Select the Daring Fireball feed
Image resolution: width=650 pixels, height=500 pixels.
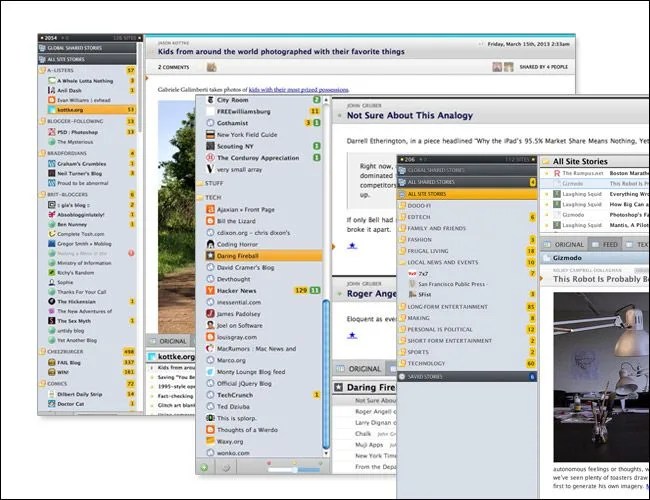[x=263, y=256]
